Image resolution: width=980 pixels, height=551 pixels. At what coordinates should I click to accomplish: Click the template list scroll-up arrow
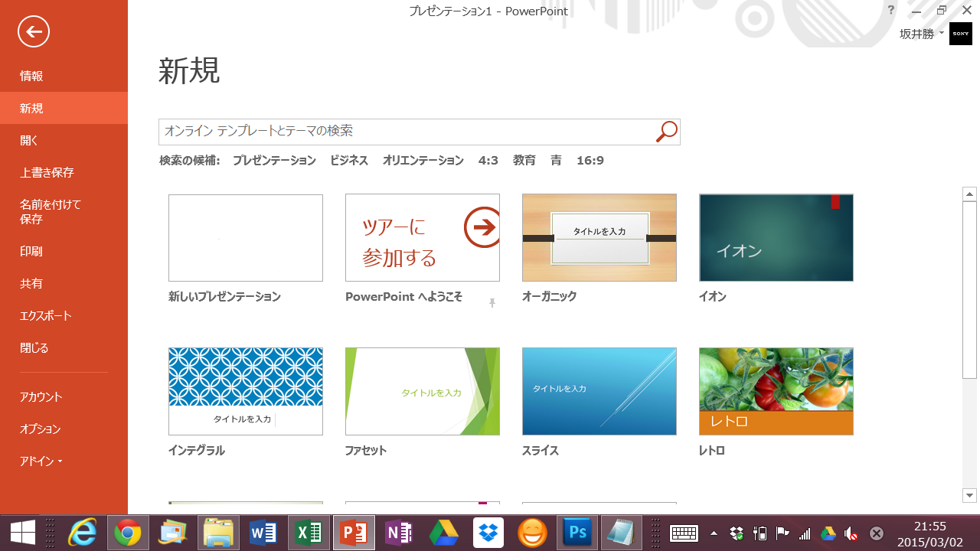(970, 194)
